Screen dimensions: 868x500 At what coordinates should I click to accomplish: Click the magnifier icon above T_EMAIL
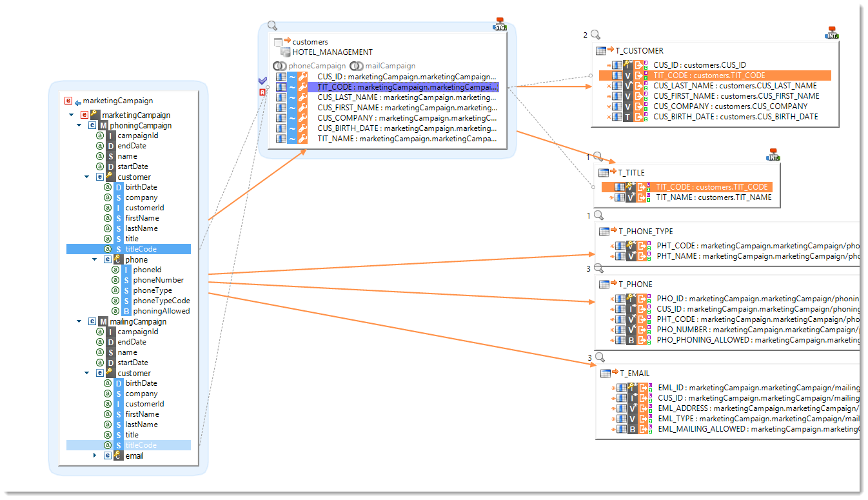pos(599,357)
